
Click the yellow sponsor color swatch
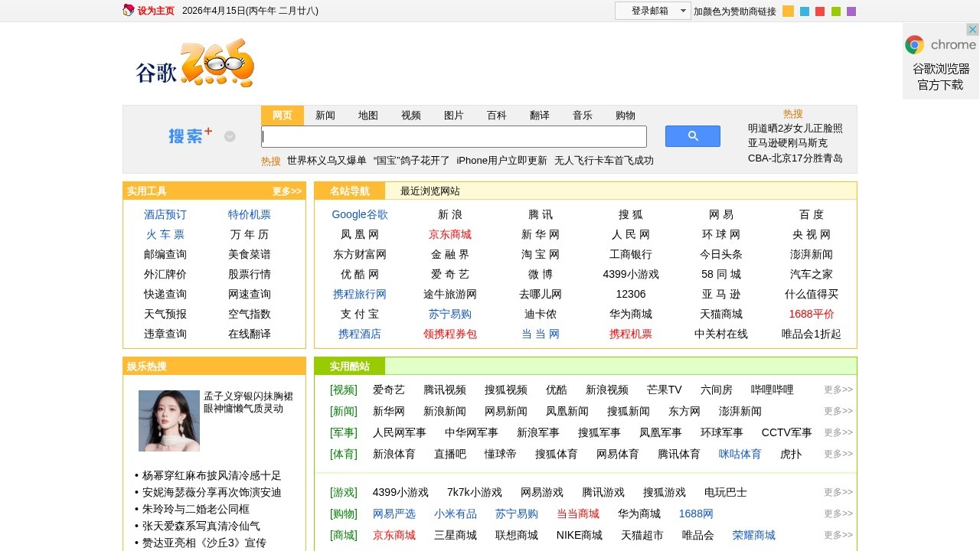click(x=788, y=11)
